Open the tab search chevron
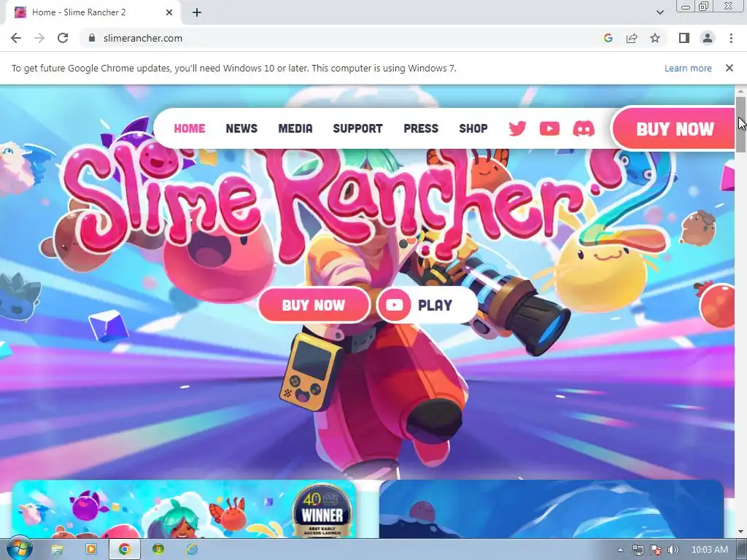 click(x=659, y=12)
